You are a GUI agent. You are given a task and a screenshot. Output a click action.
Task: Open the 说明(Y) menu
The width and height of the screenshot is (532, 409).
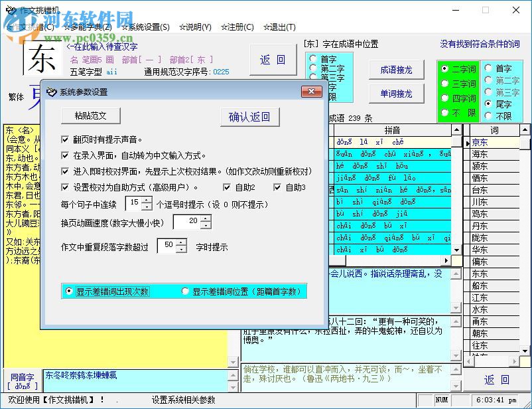pyautogui.click(x=194, y=27)
